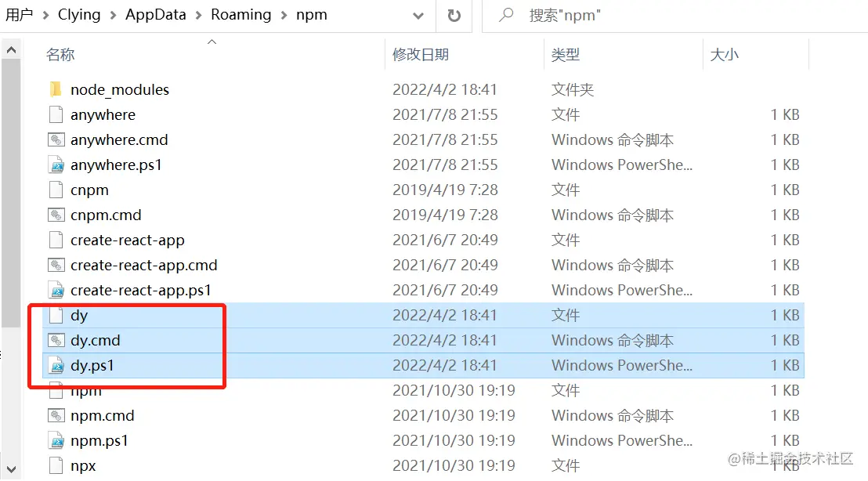
Task: Click the dy blank file icon
Action: click(x=56, y=315)
